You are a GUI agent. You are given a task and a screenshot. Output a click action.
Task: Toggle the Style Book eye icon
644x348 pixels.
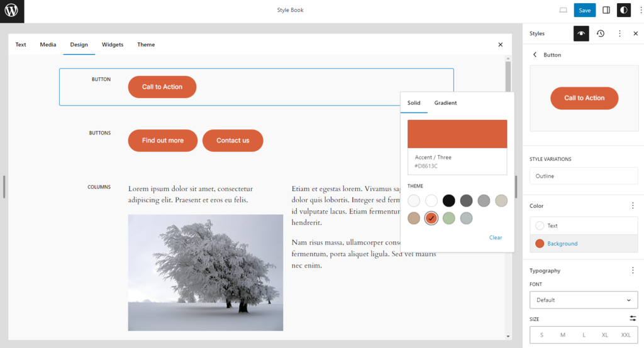pos(581,33)
